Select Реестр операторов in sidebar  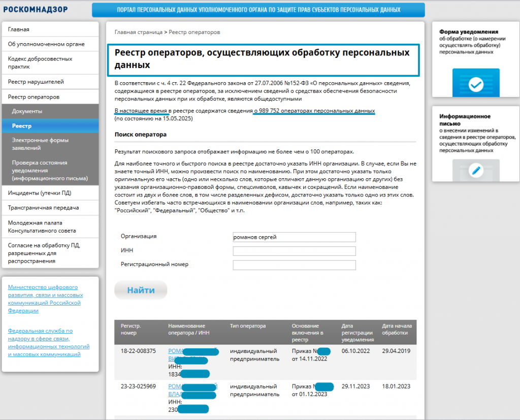(x=50, y=97)
